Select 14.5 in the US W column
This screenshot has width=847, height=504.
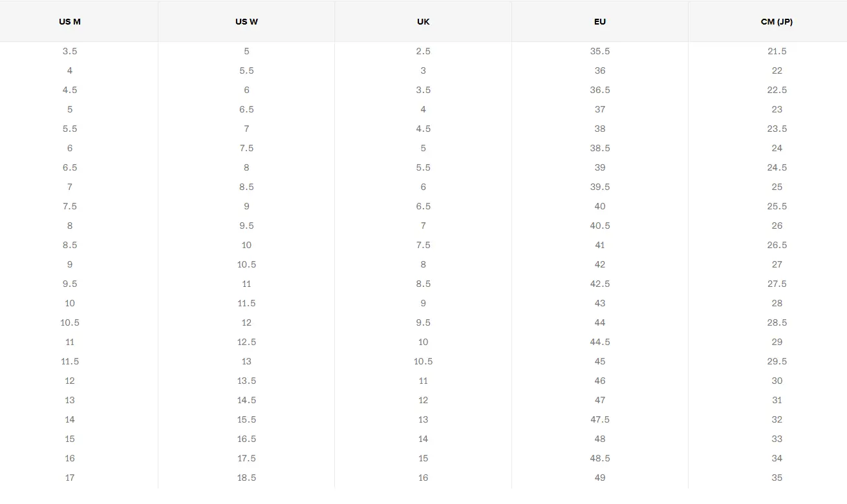coord(246,400)
